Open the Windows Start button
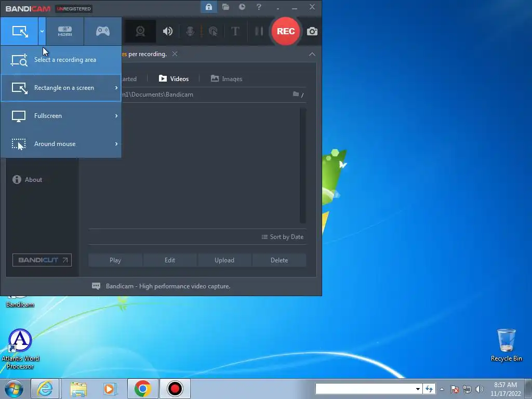The width and height of the screenshot is (532, 399). pyautogui.click(x=14, y=389)
